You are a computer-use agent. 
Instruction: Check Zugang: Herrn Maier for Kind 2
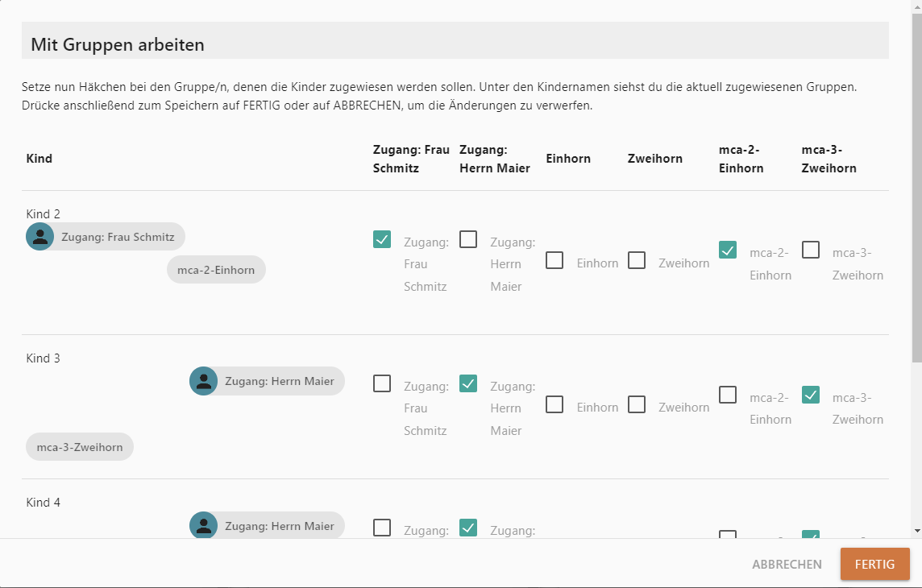[x=468, y=239]
